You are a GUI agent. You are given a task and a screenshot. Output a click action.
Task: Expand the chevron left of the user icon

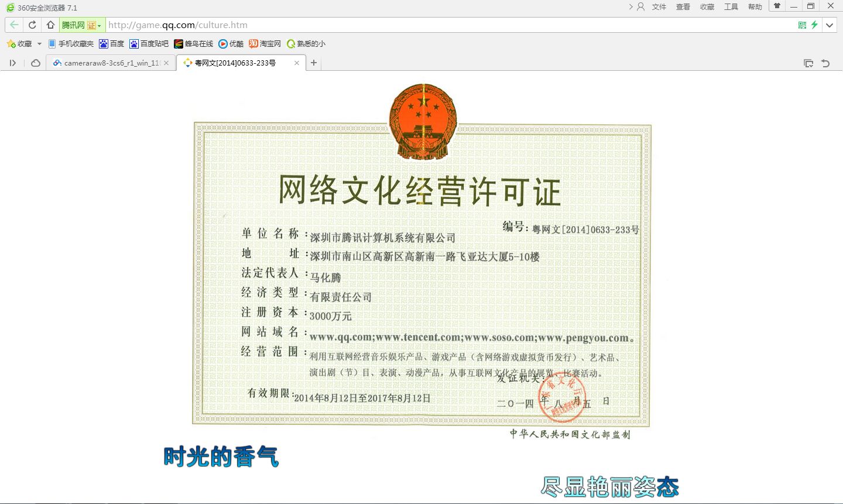click(x=630, y=7)
